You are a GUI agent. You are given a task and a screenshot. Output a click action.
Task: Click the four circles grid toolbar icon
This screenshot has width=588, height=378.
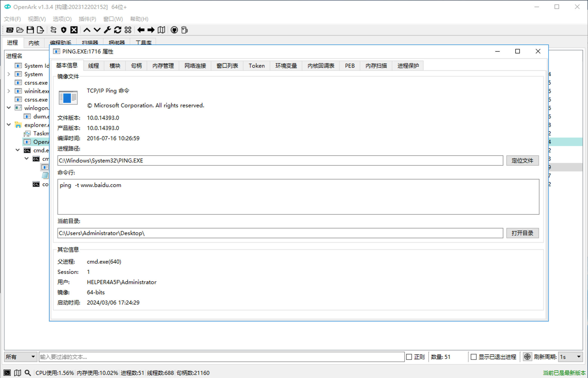(x=128, y=30)
